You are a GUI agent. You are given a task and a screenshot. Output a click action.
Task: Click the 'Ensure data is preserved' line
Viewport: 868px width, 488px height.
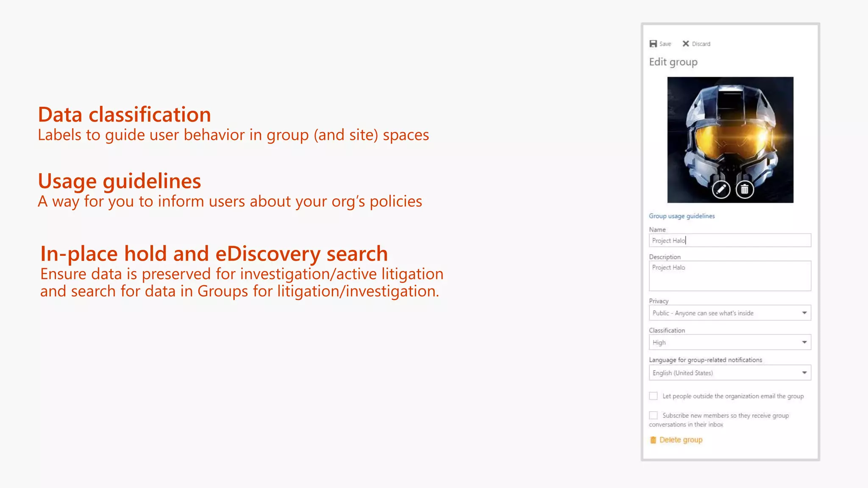point(242,274)
